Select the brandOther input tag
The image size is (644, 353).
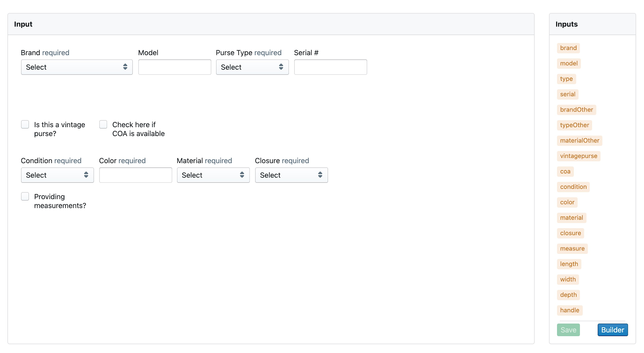click(x=576, y=110)
